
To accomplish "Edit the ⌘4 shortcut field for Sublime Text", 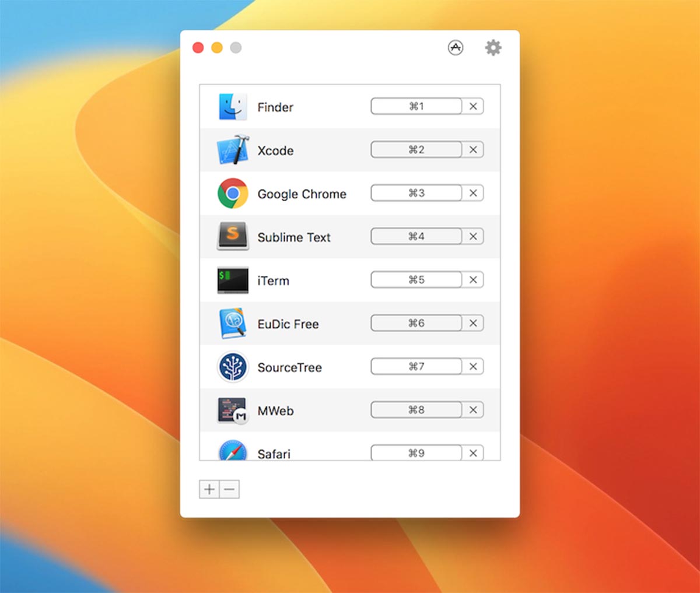I will [x=416, y=236].
